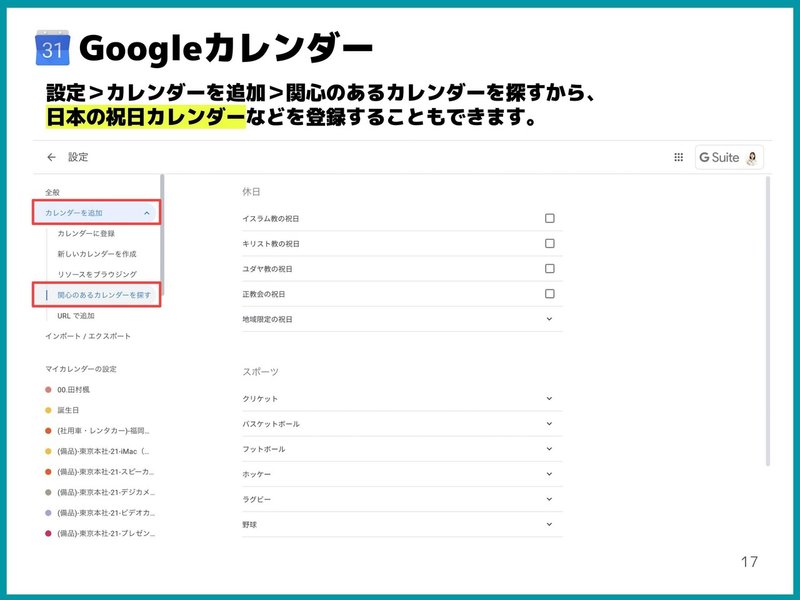Expand the 野球 chevron
Viewport: 800px width, 600px height.
[x=549, y=524]
